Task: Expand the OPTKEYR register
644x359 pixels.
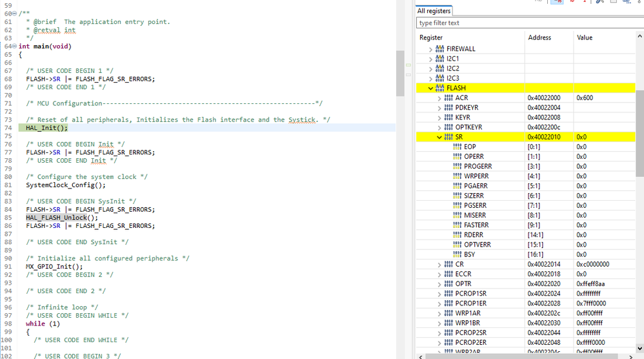Action: tap(439, 128)
